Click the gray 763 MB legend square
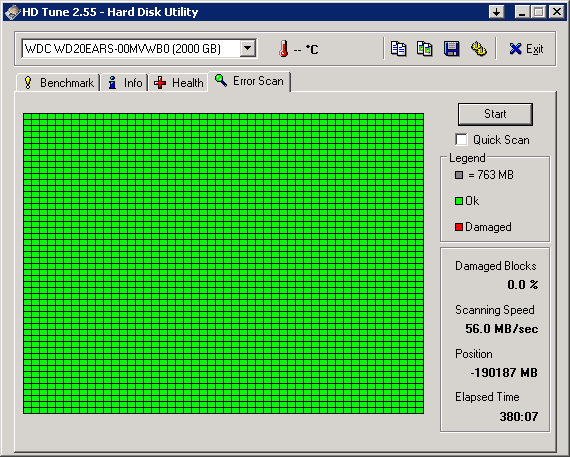This screenshot has height=457, width=570. pyautogui.click(x=459, y=175)
